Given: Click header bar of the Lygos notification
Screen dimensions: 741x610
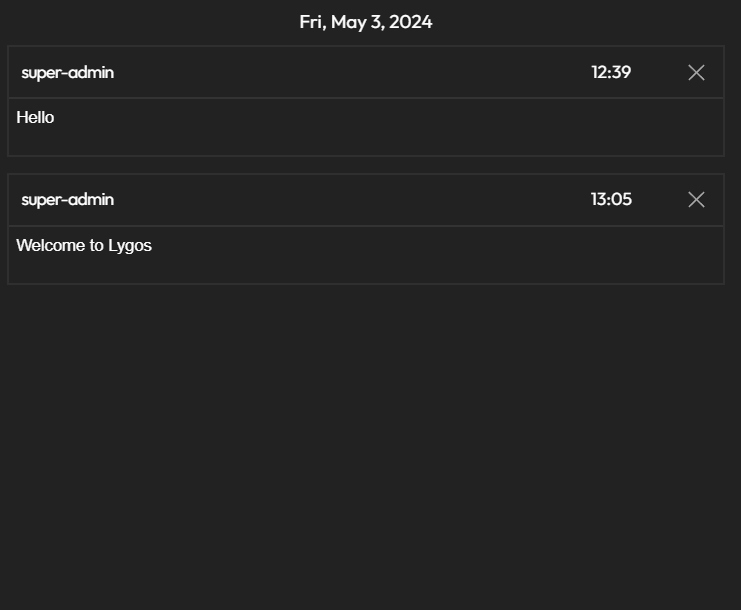Looking at the screenshot, I should 350,199.
